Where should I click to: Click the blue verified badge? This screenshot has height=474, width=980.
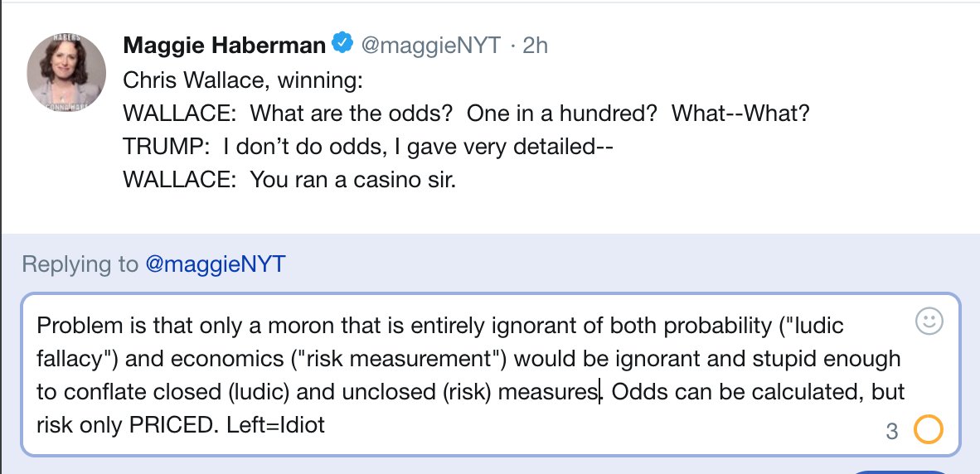[342, 44]
